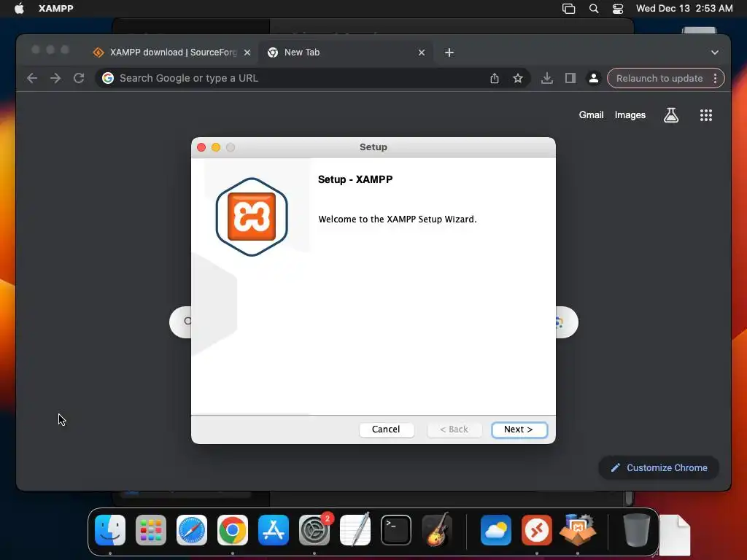Open Chrome three-dot menu
This screenshot has width=747, height=560.
tap(715, 78)
